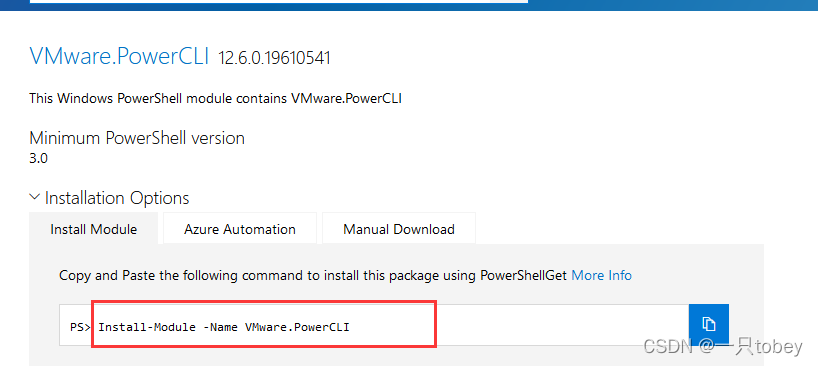
Task: Click the version number 12.6.0.19610541
Action: pos(274,58)
